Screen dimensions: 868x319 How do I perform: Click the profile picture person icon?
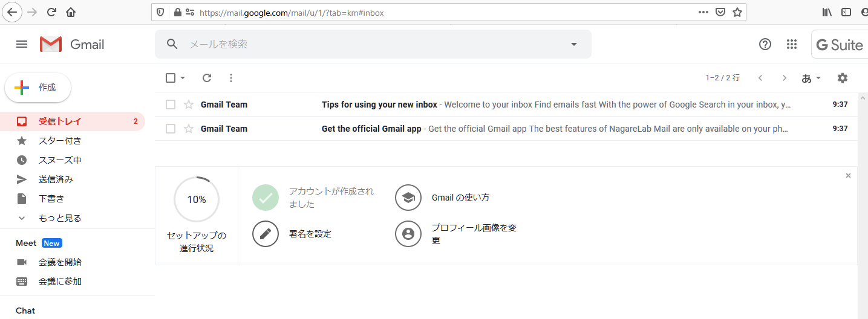tap(408, 234)
